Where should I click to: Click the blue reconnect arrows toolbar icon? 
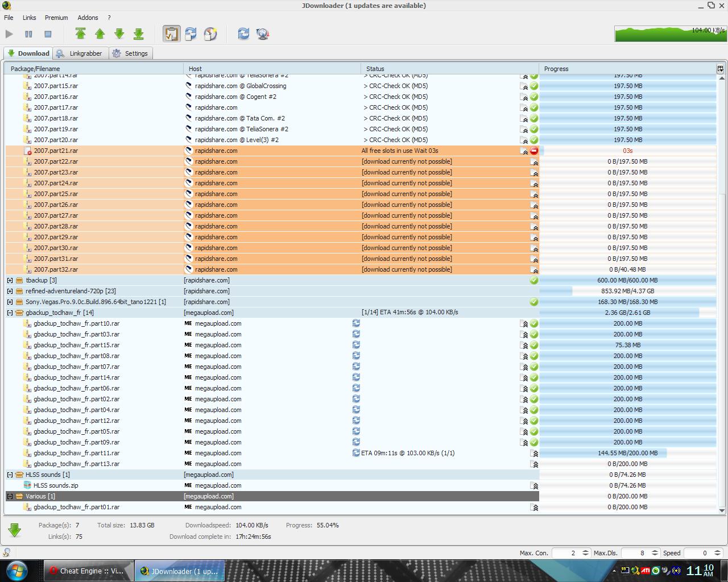243,34
